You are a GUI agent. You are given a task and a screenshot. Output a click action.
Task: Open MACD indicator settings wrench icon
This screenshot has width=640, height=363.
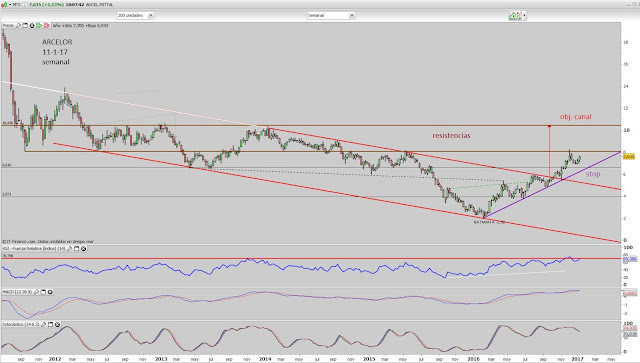click(36, 292)
